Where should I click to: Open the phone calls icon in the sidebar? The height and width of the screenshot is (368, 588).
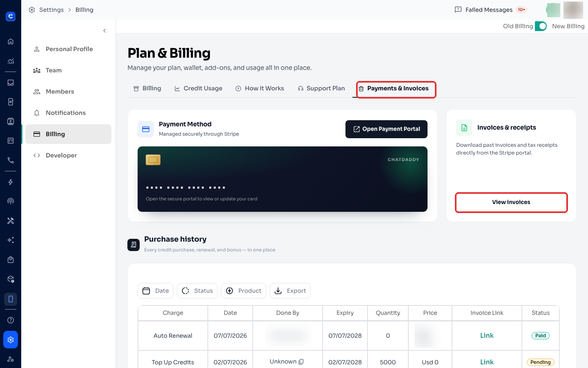tap(11, 160)
